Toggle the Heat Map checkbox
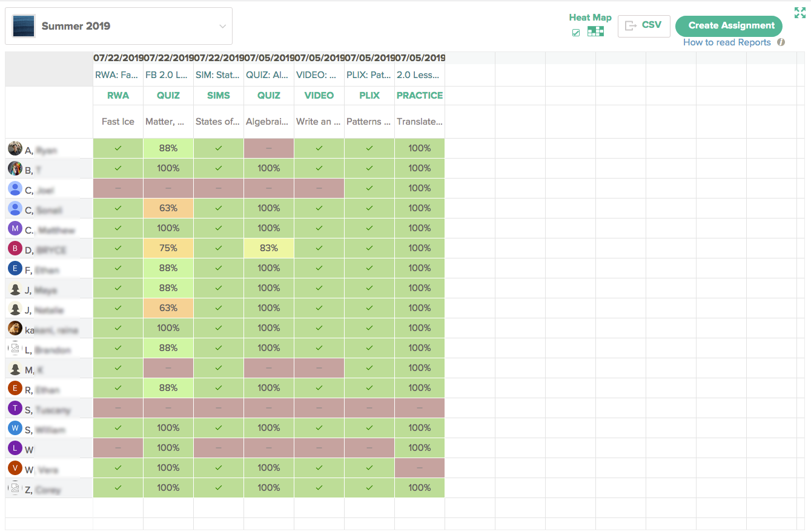Viewport: 811px width, 532px height. [x=576, y=33]
